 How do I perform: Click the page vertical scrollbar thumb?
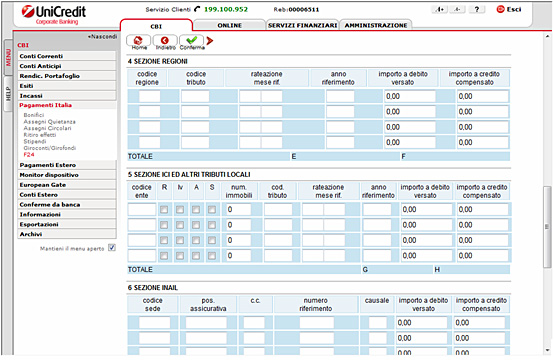point(547,226)
